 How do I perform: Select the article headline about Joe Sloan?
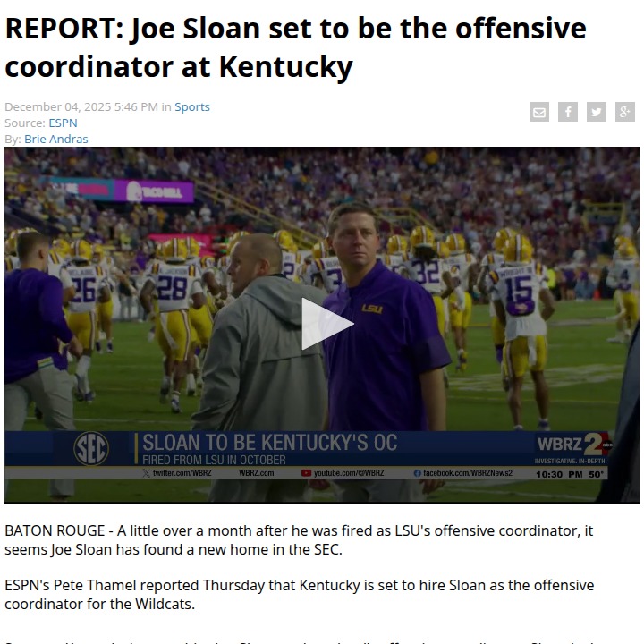(295, 47)
